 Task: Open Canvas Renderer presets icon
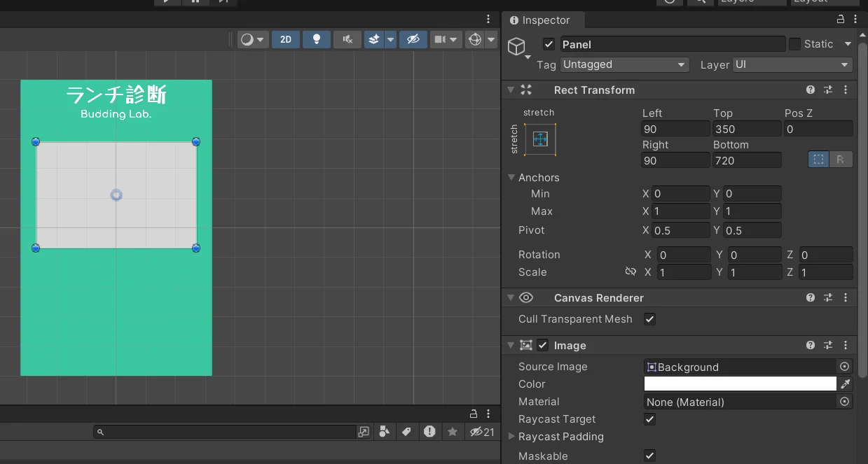coord(828,297)
